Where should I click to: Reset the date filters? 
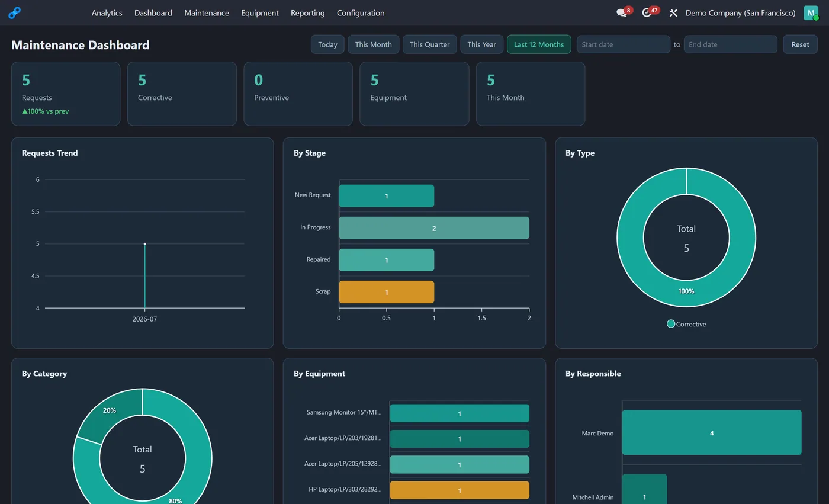click(800, 44)
